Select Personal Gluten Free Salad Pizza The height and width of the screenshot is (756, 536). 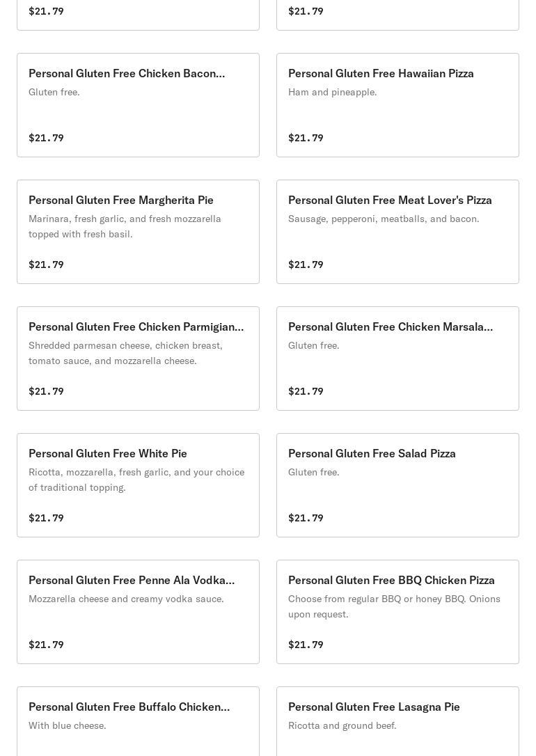coord(397,485)
